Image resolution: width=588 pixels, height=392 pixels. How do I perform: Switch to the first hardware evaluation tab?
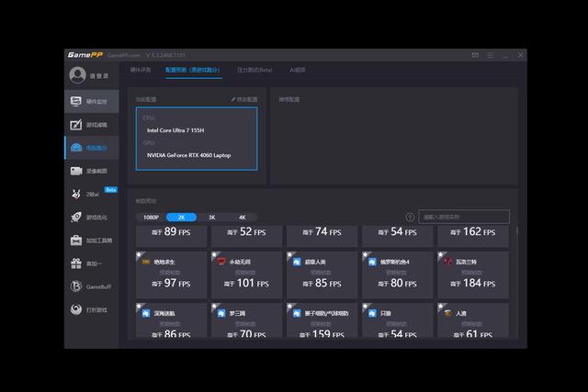point(141,70)
